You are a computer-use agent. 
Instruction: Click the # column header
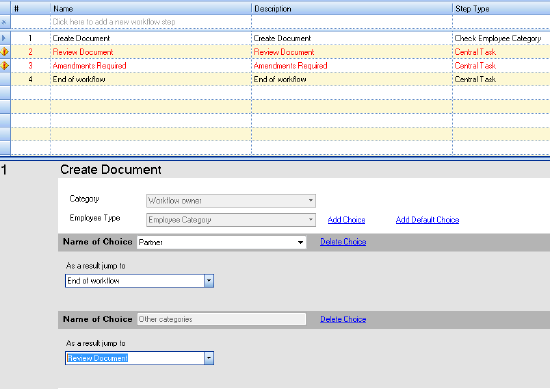click(x=31, y=8)
